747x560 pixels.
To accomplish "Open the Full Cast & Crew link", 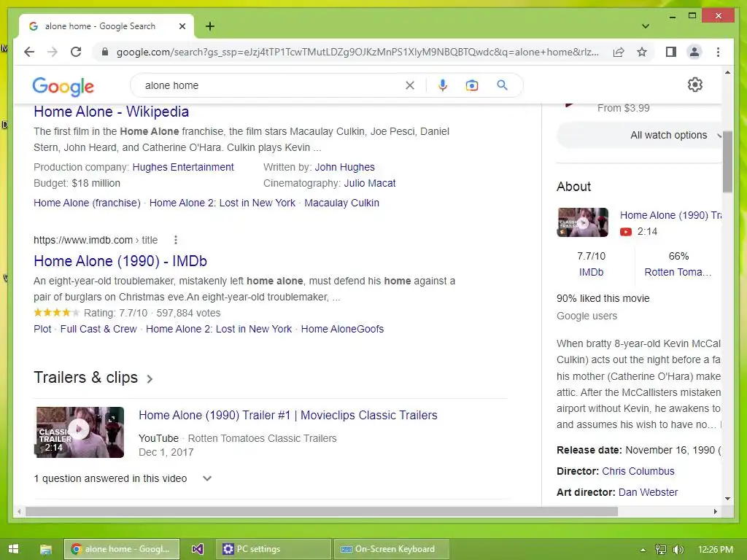I will tap(98, 329).
